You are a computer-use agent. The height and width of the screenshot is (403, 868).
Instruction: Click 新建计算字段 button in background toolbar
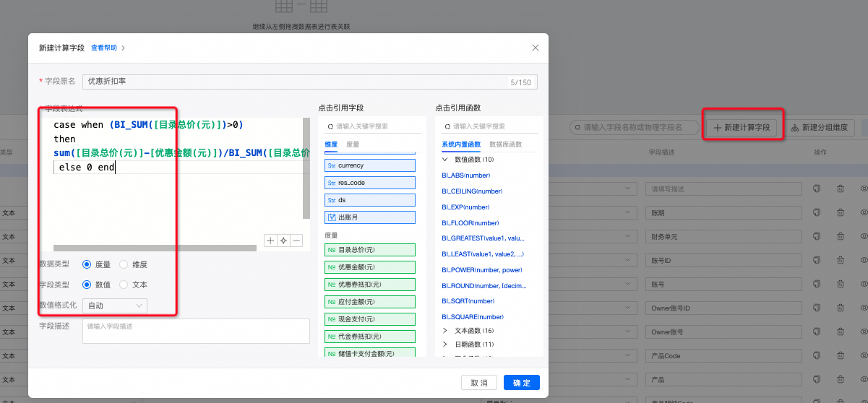[x=743, y=128]
